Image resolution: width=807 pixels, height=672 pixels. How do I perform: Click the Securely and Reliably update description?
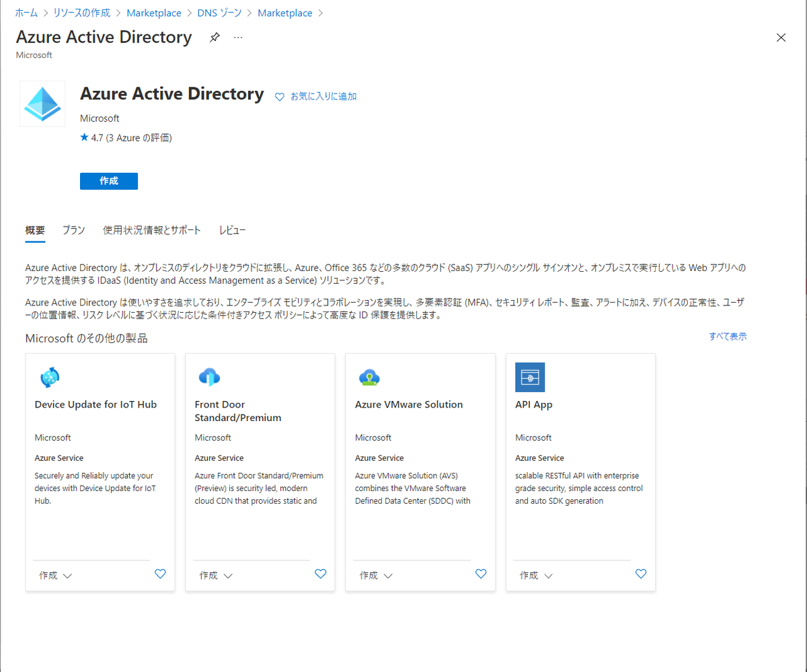[95, 488]
